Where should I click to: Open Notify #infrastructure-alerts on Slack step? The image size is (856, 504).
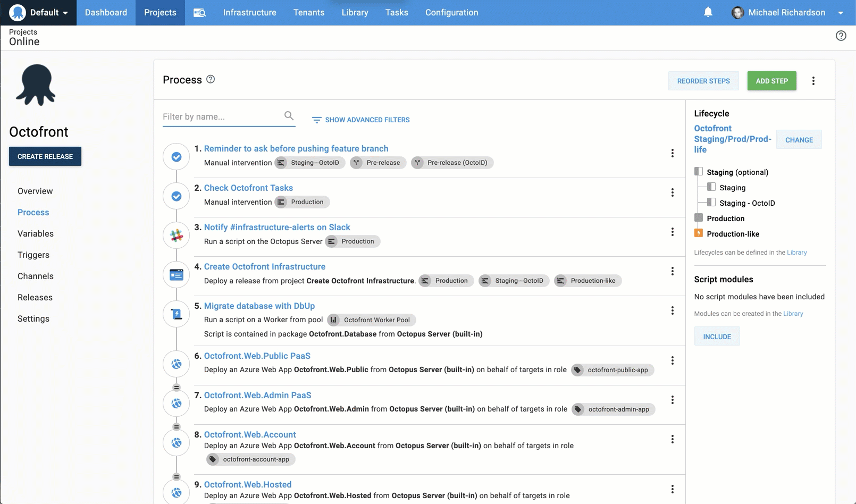tap(277, 228)
